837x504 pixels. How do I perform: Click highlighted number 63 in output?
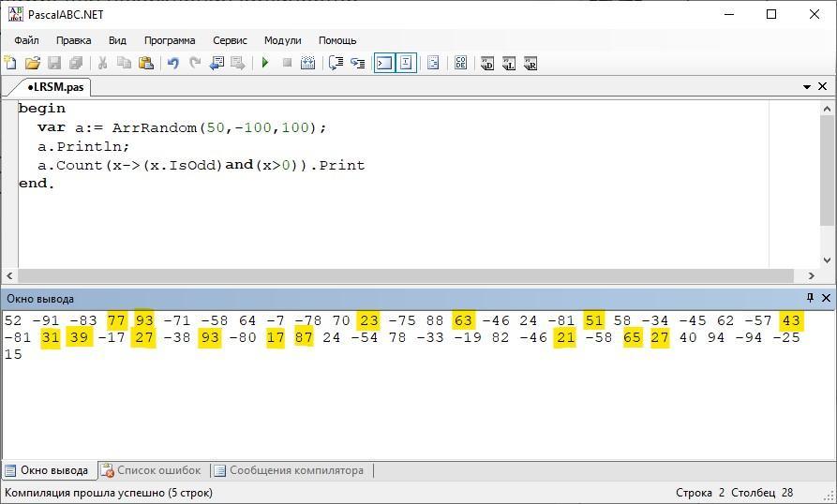(463, 320)
